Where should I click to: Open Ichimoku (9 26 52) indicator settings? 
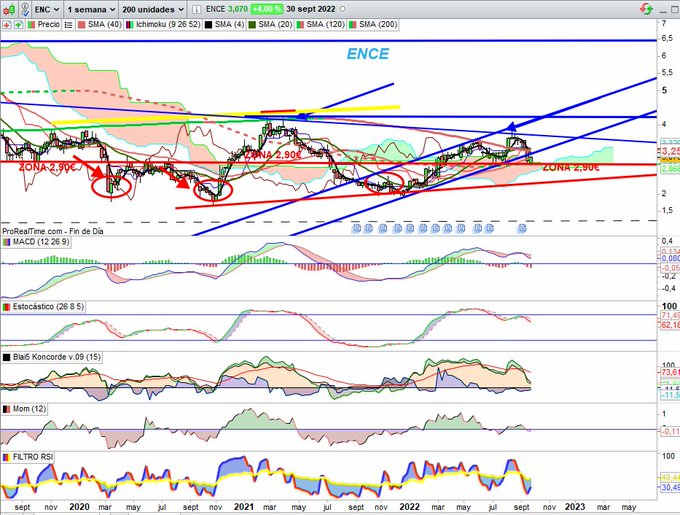pyautogui.click(x=163, y=25)
